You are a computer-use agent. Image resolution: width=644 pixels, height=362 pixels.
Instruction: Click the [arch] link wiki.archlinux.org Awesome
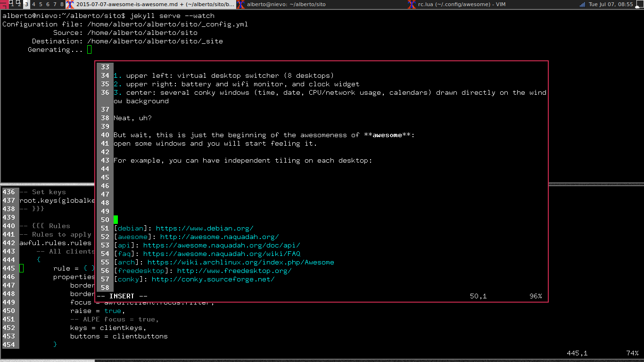point(241,262)
